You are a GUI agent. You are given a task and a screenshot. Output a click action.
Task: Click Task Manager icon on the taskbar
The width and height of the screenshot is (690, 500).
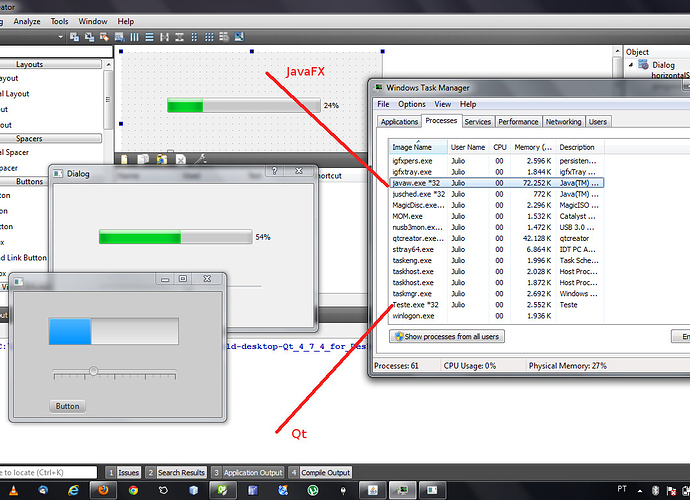click(x=402, y=490)
